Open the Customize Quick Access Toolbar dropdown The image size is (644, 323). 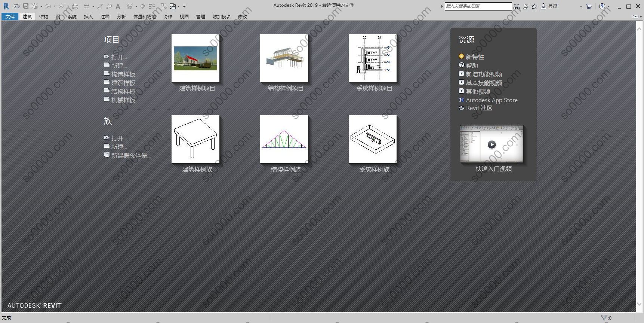pyautogui.click(x=184, y=6)
